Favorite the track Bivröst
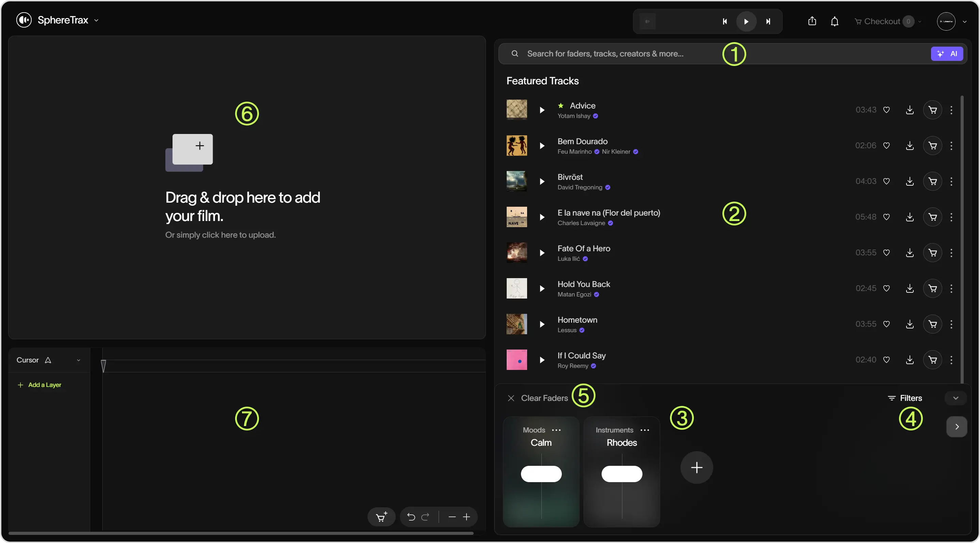This screenshot has width=980, height=543. point(886,181)
